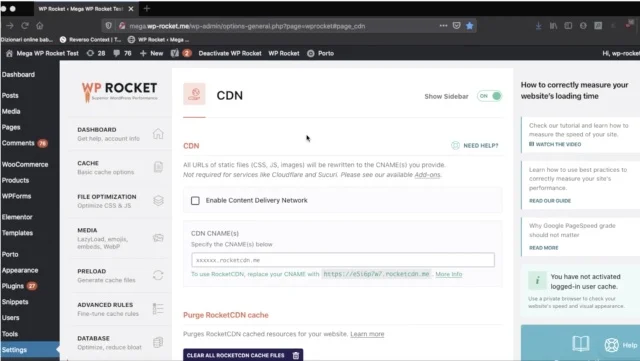
Task: Click the Need Help lifebuoy icon
Action: tap(456, 145)
